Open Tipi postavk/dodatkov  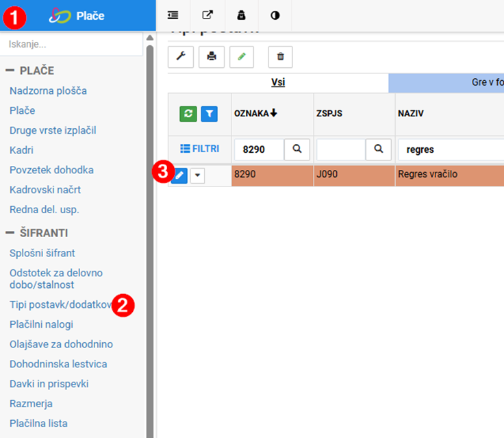coord(60,304)
